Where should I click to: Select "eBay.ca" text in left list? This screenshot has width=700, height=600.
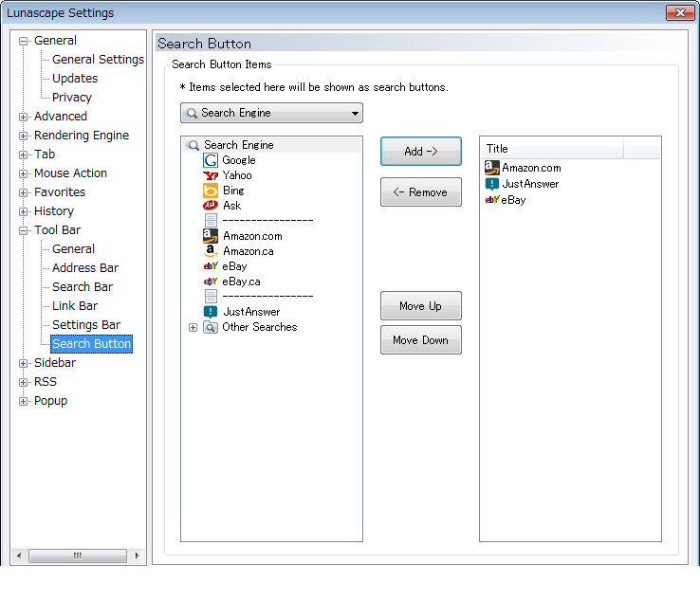tap(241, 282)
